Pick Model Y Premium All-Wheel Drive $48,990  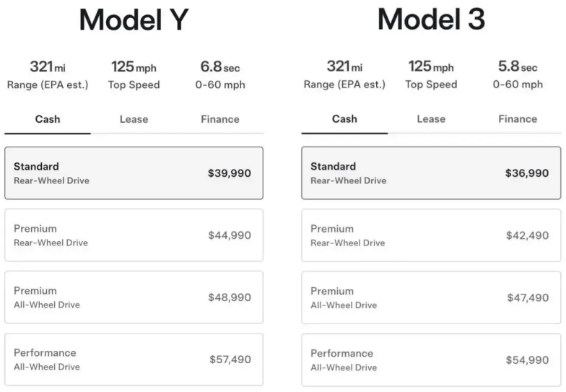(134, 297)
